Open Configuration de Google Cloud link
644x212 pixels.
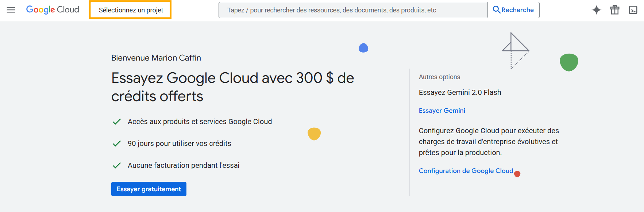pos(466,171)
